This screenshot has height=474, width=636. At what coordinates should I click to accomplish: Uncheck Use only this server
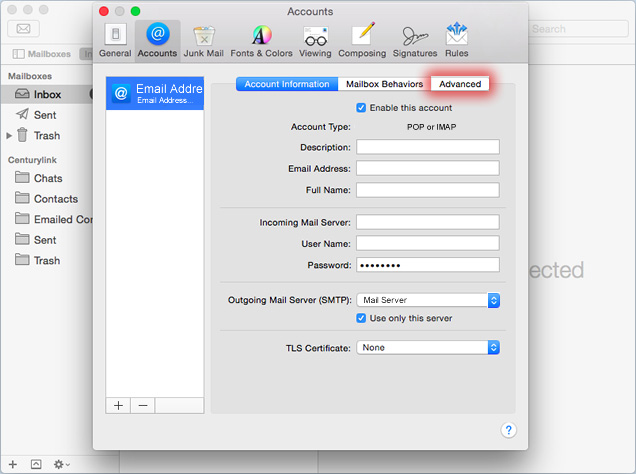coord(362,319)
